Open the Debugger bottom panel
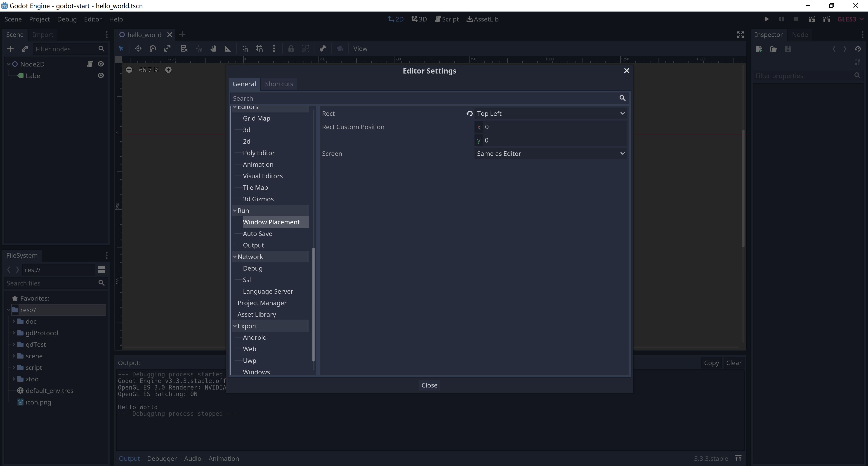Viewport: 868px width, 466px height. click(162, 458)
